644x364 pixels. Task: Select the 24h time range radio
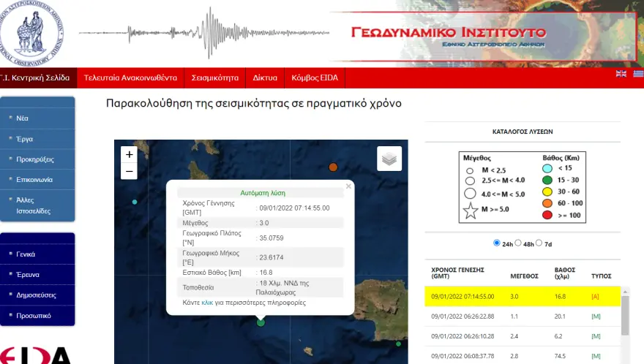(x=498, y=243)
